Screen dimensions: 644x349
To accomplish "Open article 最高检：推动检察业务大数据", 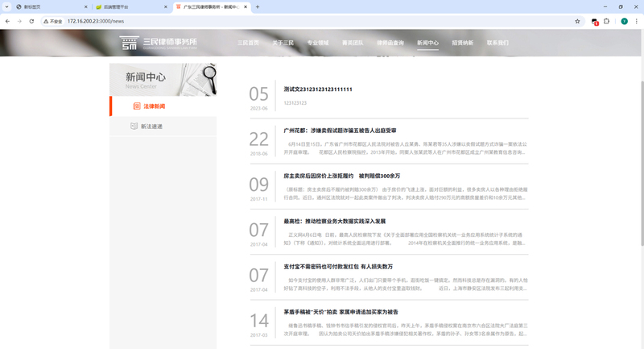I will (x=334, y=222).
